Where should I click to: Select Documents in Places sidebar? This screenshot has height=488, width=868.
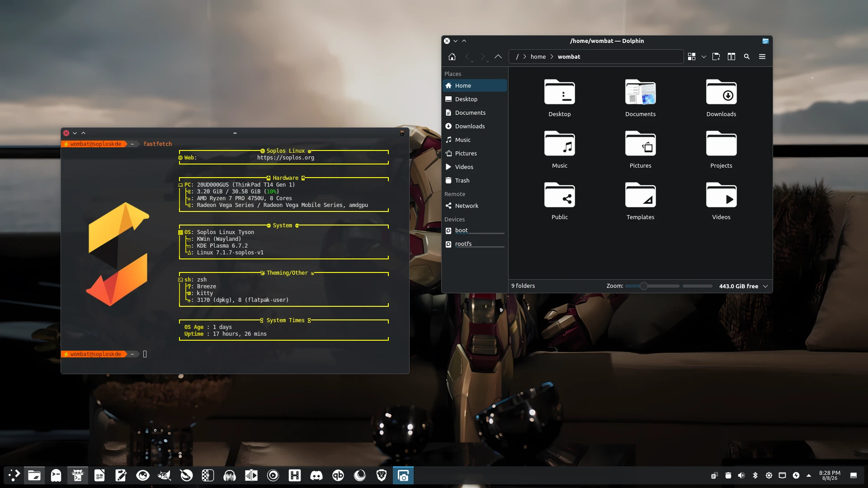[475, 113]
